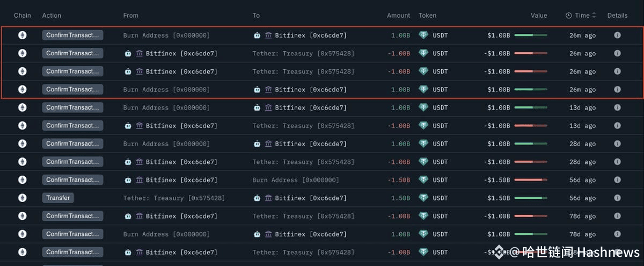Open details info icon for 78d ago +1.00B row
Viewport: 644px width, 266px height.
(617, 234)
